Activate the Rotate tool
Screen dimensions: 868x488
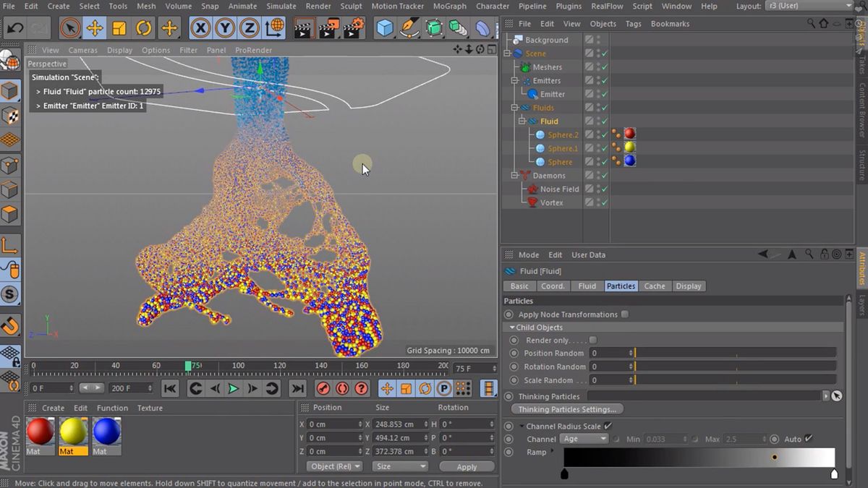[x=144, y=27]
